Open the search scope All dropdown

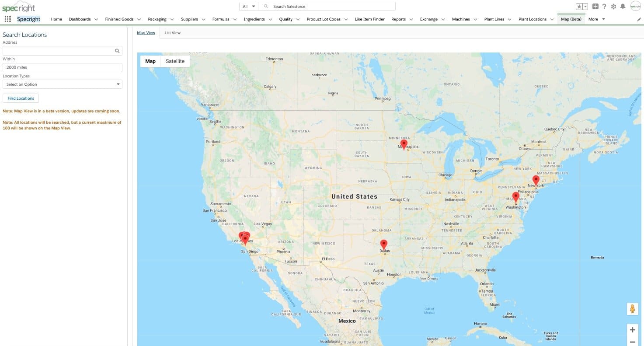pos(249,7)
